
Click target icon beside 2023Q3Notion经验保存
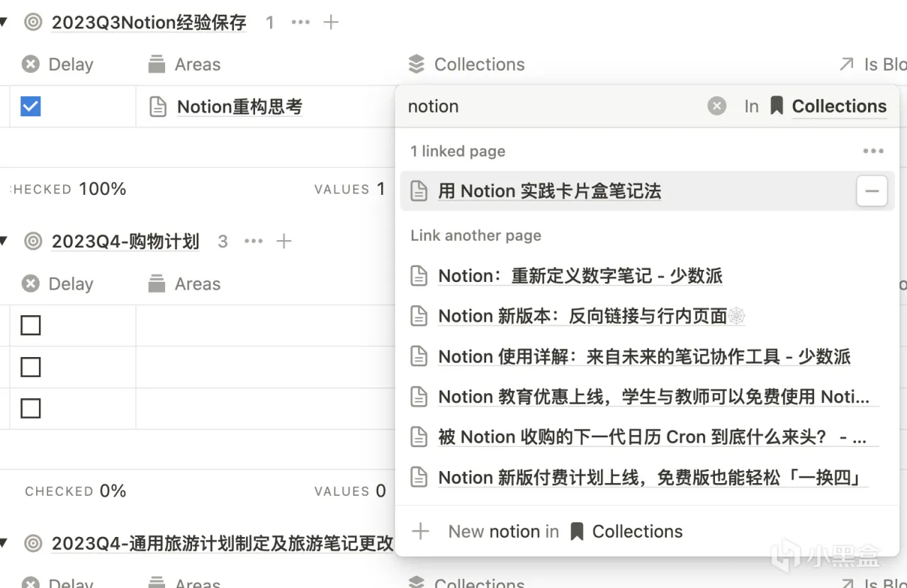coord(33,22)
